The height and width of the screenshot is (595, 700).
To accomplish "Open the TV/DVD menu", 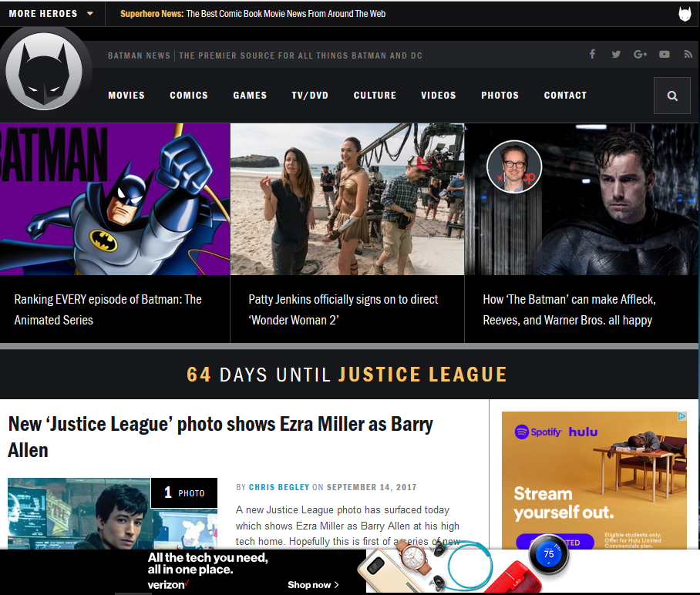I will (310, 96).
